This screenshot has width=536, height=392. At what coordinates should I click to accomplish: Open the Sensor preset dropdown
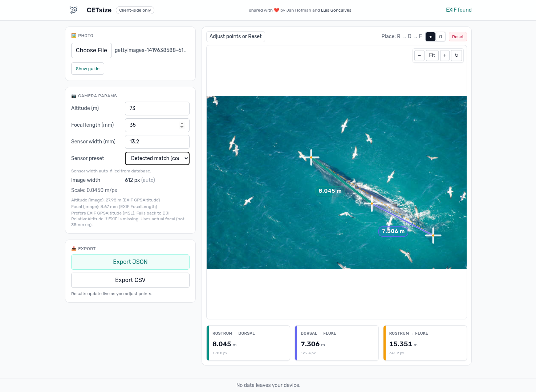pos(157,158)
